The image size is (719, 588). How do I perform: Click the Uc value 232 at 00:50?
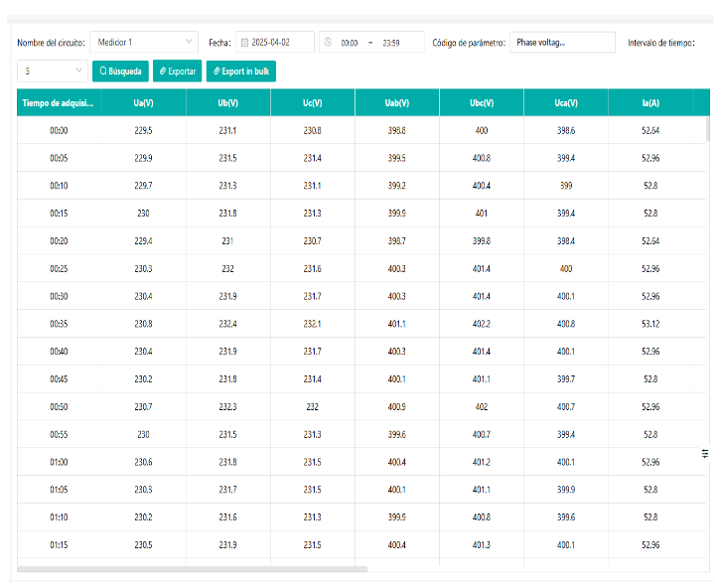coord(312,407)
